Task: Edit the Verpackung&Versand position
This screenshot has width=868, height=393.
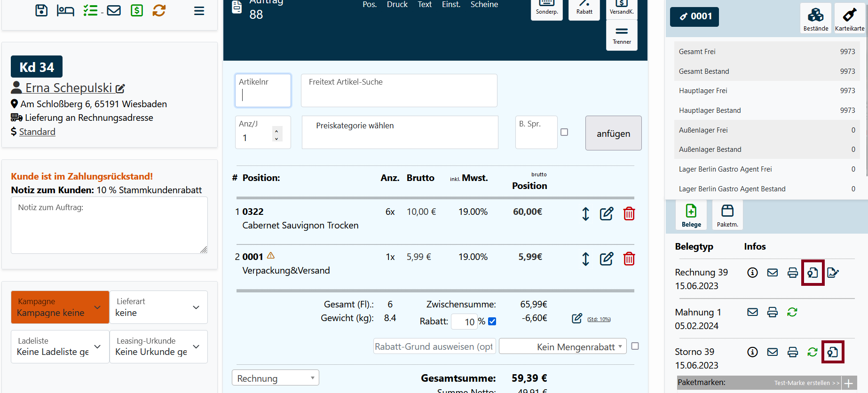Action: pos(606,259)
